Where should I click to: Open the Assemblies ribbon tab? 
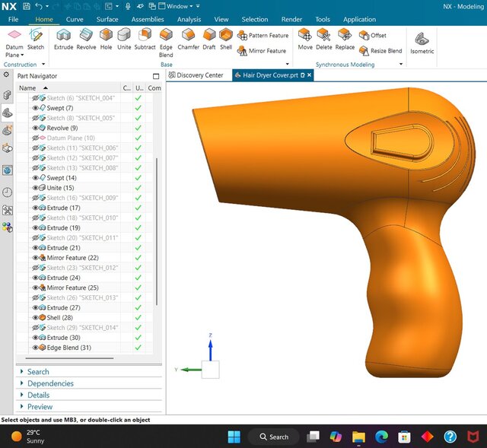148,19
